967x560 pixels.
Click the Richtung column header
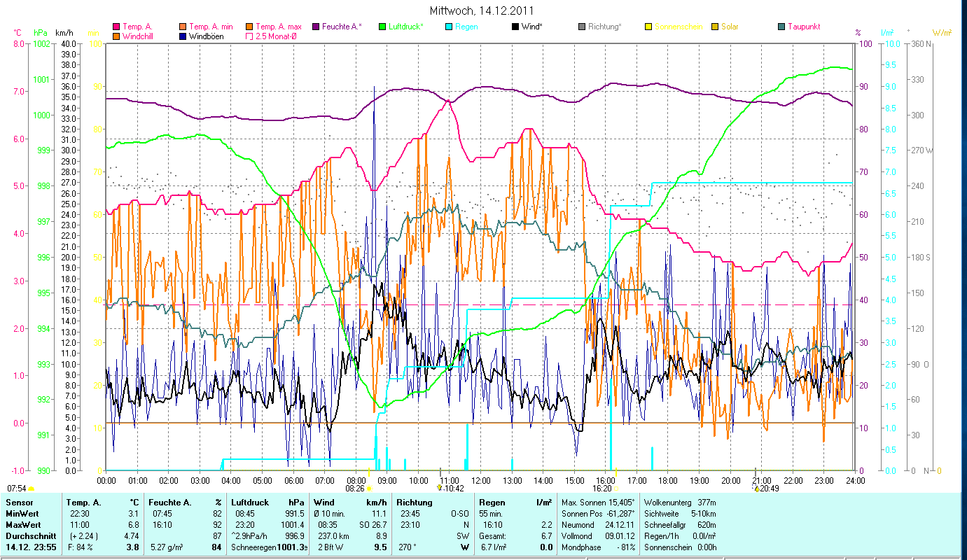(415, 503)
